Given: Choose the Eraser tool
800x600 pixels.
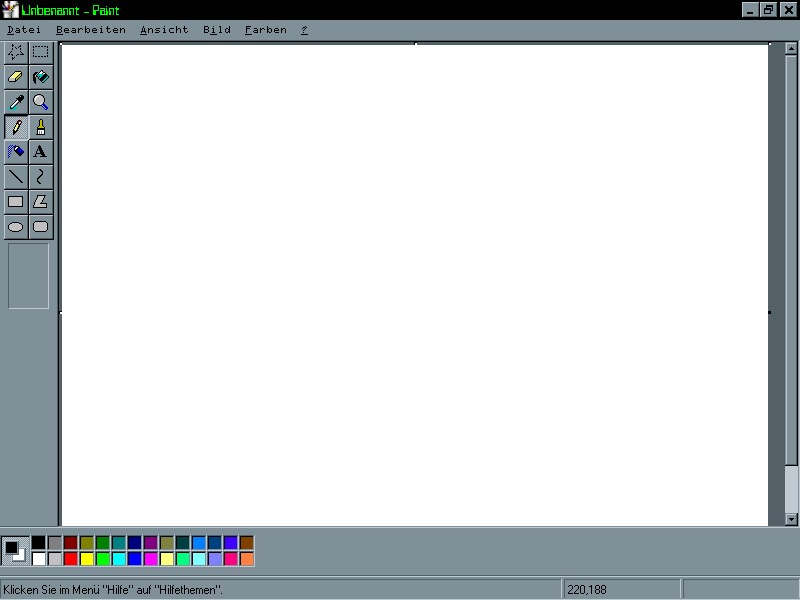Looking at the screenshot, I should pyautogui.click(x=16, y=77).
